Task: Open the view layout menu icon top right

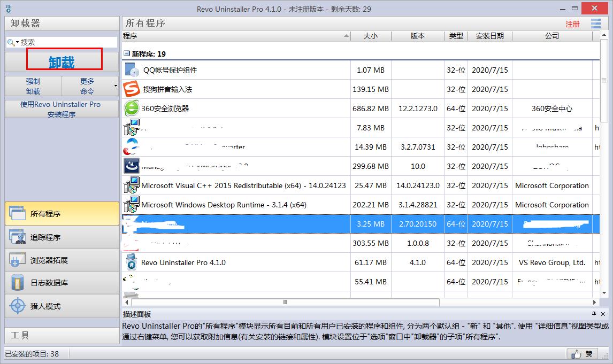Action: point(596,24)
